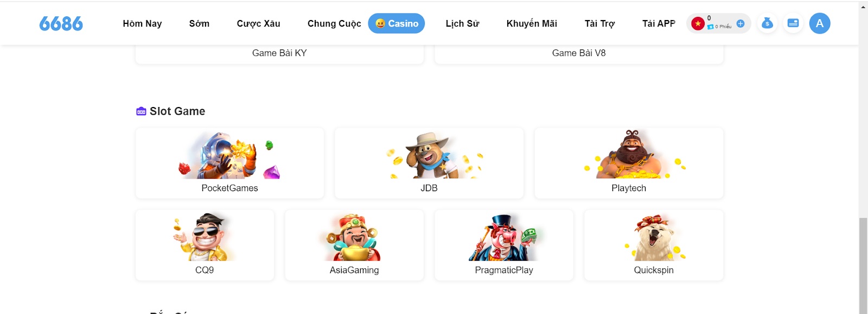Click the 6686 site logo
Screen dimensions: 868x314
coord(61,23)
